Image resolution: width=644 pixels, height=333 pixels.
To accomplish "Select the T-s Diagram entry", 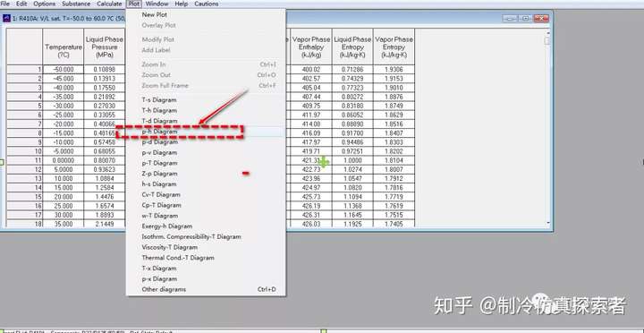I will (x=206, y=100).
